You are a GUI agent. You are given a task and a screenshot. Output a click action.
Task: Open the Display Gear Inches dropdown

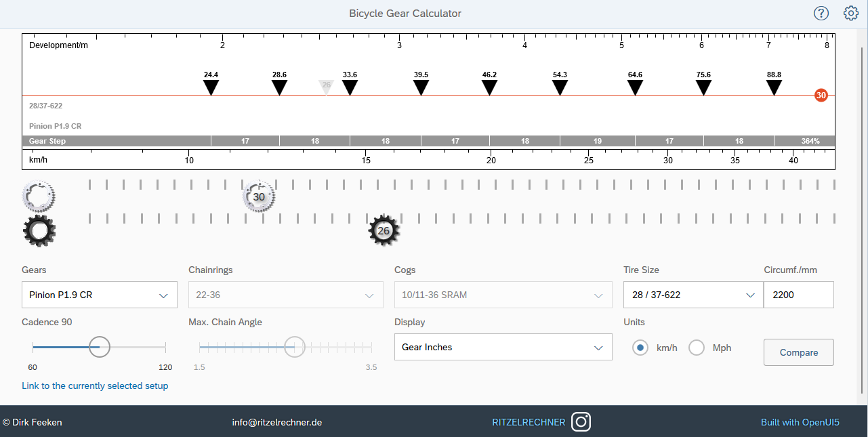503,347
